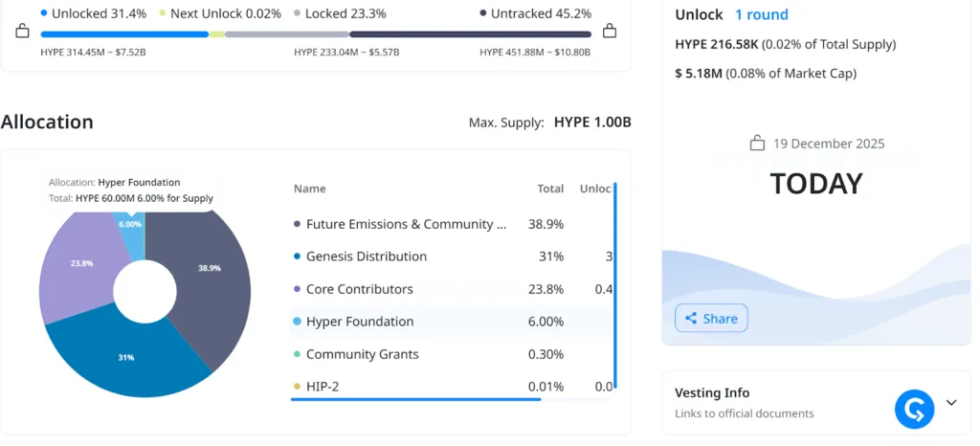This screenshot has height=446, width=980.
Task: Click the Community Grants green legend dot
Action: point(297,354)
